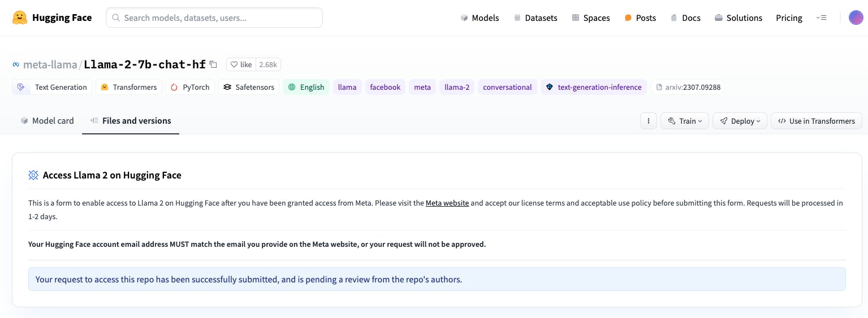
Task: Switch to the Model card tab
Action: 47,120
